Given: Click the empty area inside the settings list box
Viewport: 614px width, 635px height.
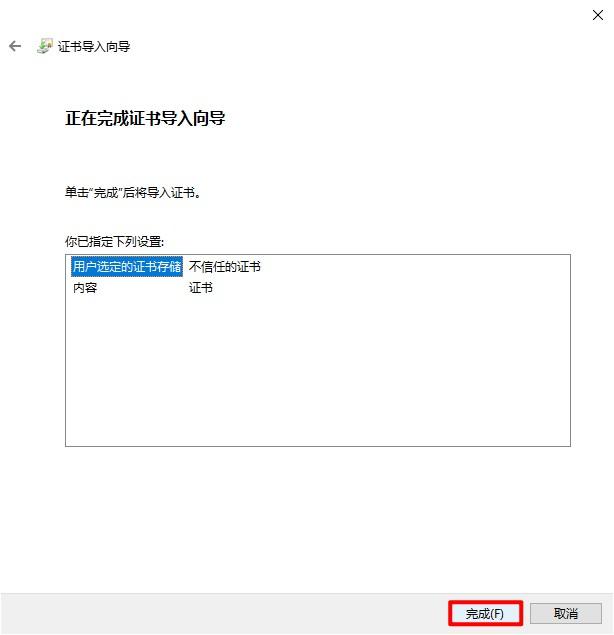Looking at the screenshot, I should (318, 371).
